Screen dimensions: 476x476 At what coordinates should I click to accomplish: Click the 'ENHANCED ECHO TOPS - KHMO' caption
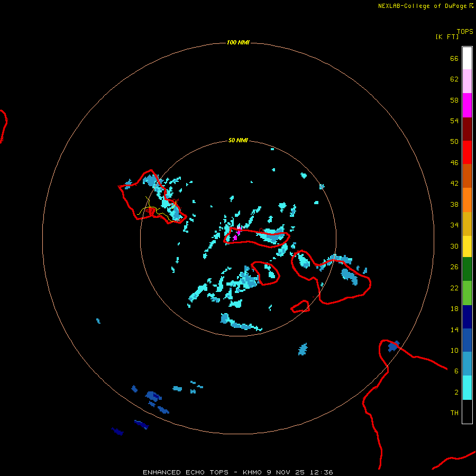pyautogui.click(x=202, y=472)
